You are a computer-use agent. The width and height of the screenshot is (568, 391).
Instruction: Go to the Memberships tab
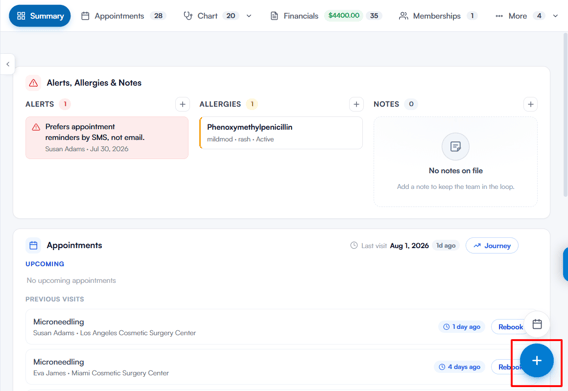coord(437,16)
